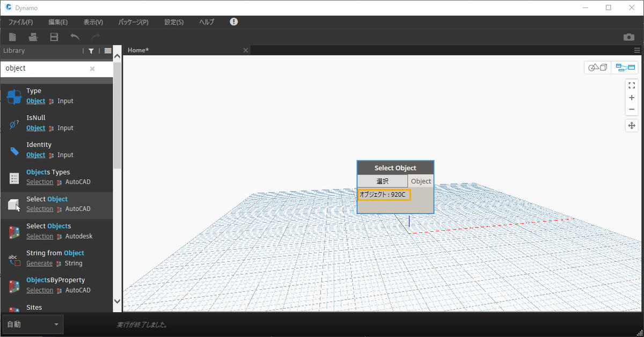The width and height of the screenshot is (644, 337).
Task: Click the library scrollbar thumb
Action: 117,115
